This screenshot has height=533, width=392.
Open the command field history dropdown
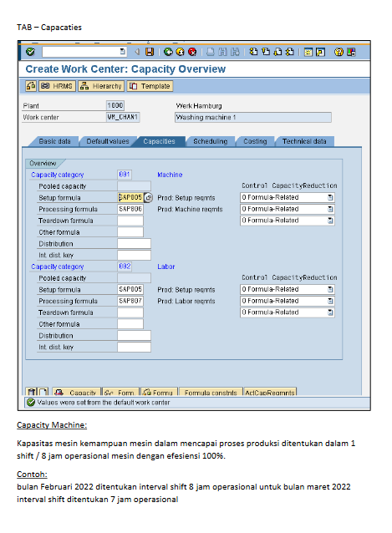click(123, 52)
